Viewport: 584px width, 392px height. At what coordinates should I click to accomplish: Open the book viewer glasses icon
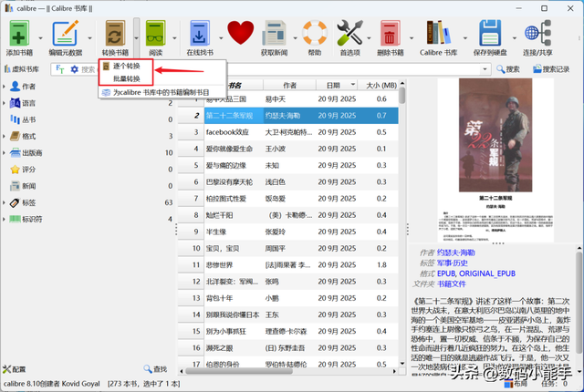[156, 34]
